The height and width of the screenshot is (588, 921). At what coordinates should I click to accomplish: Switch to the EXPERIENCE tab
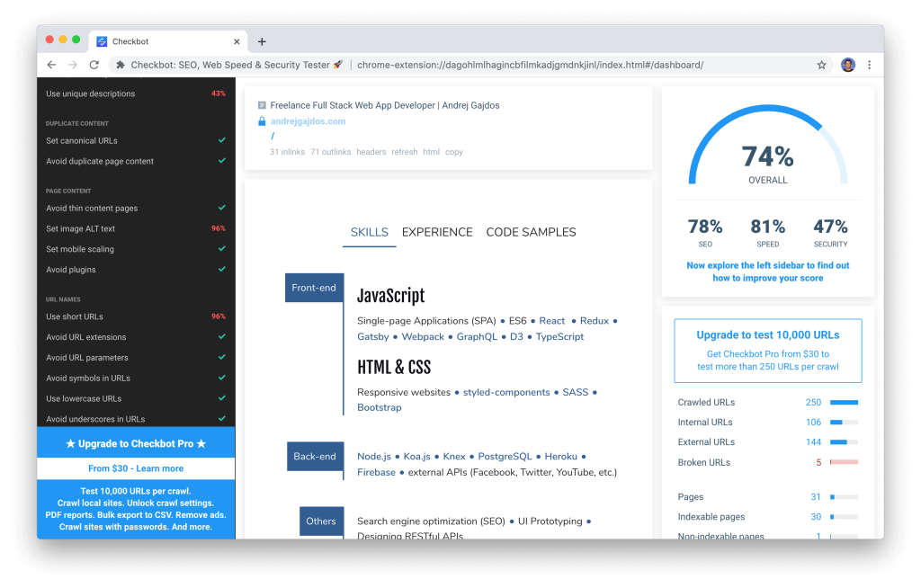click(437, 232)
